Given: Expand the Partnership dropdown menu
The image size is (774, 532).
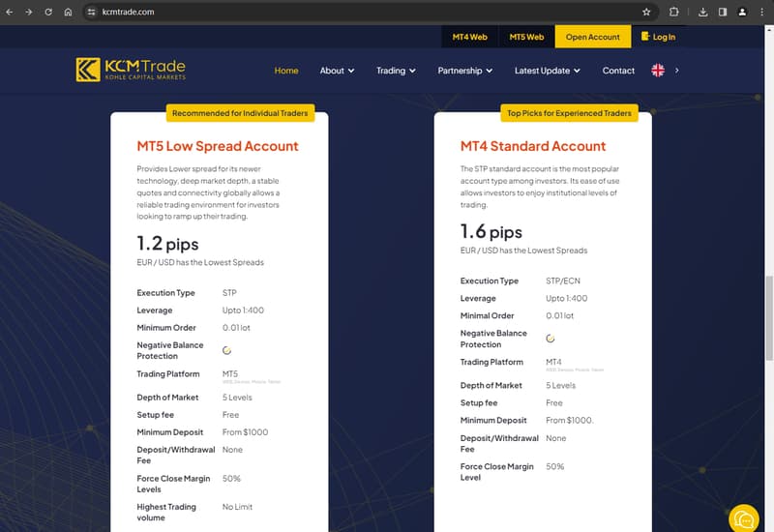Looking at the screenshot, I should point(465,71).
